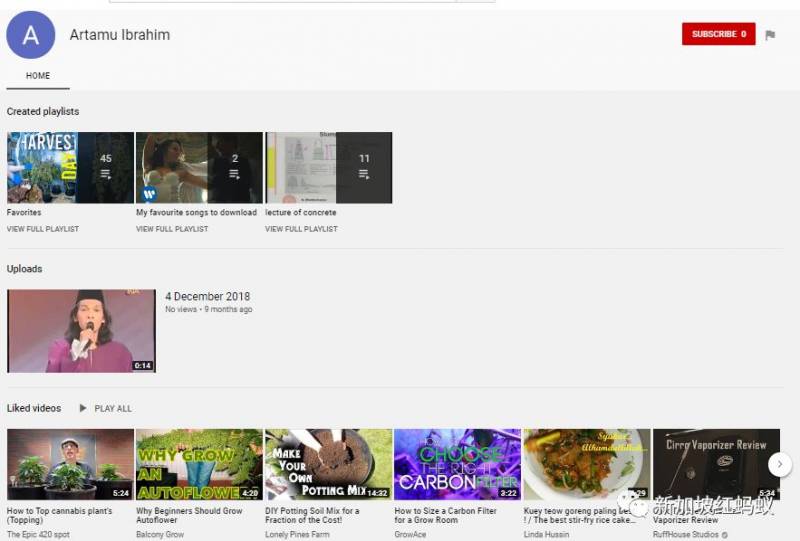Select Play All for liked videos

113,408
